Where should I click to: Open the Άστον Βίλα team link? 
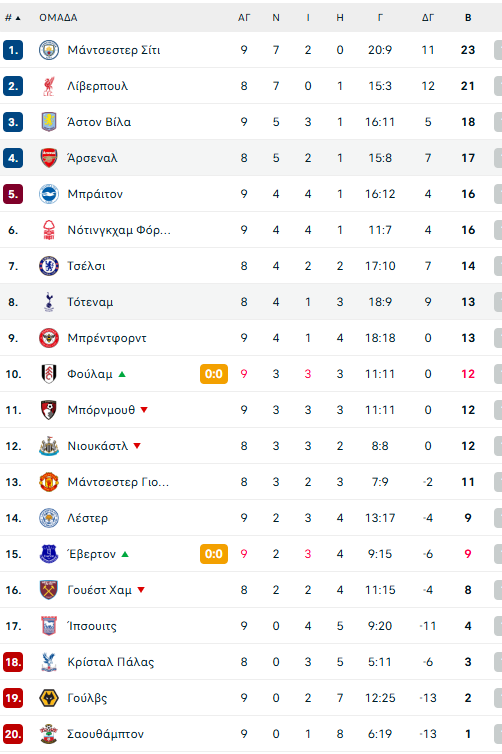(x=99, y=122)
